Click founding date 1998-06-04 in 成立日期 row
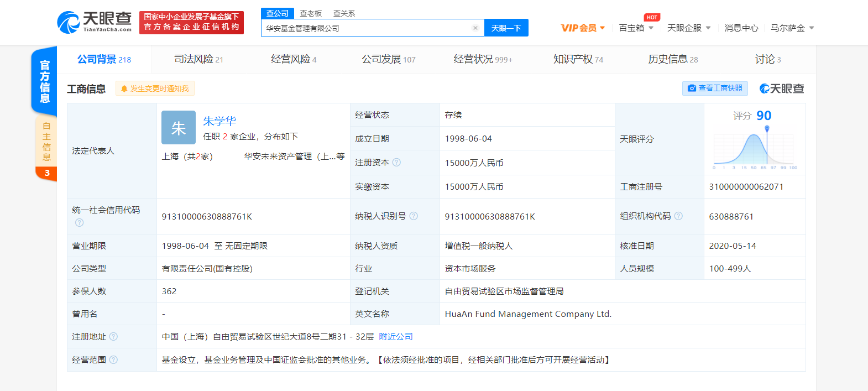 pos(468,139)
